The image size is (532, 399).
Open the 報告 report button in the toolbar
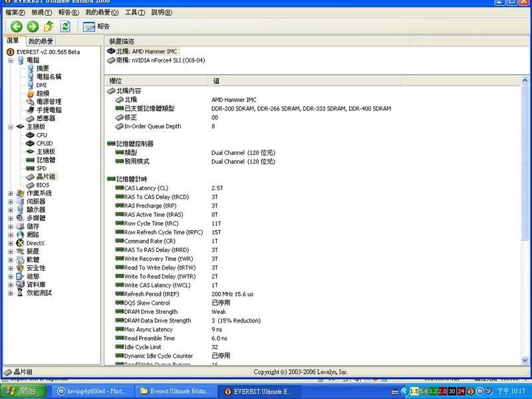96,27
